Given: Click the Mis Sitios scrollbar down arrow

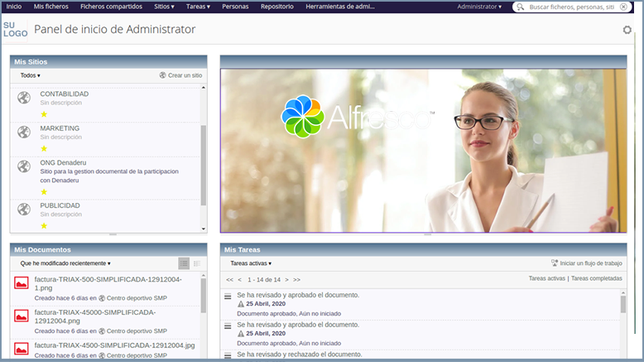Looking at the screenshot, I should pyautogui.click(x=204, y=229).
